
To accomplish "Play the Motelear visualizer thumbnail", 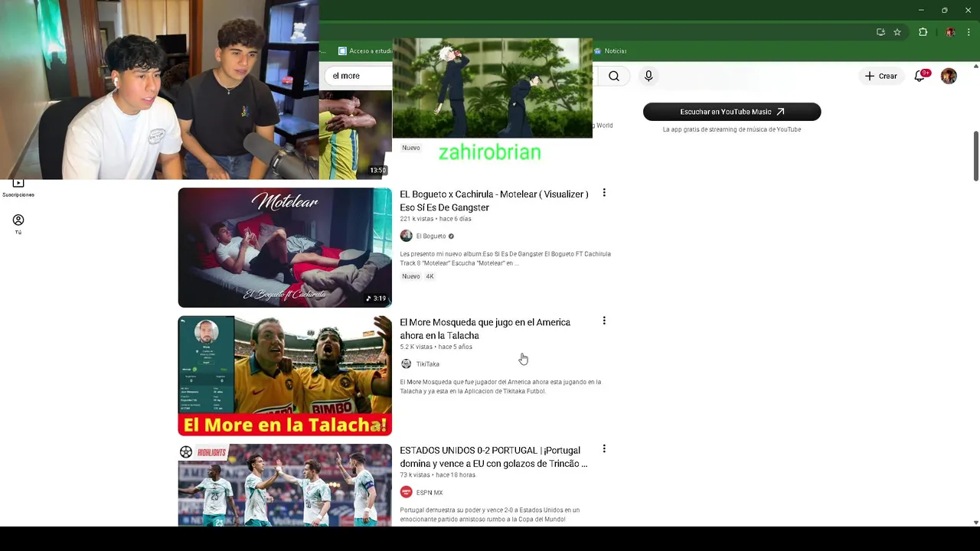I will 285,247.
